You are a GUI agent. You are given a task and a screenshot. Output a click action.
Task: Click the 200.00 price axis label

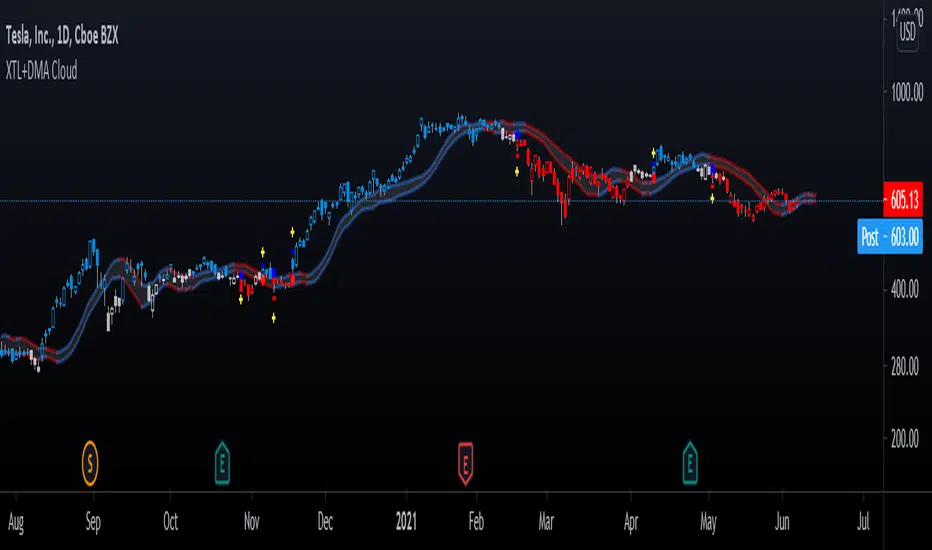907,439
